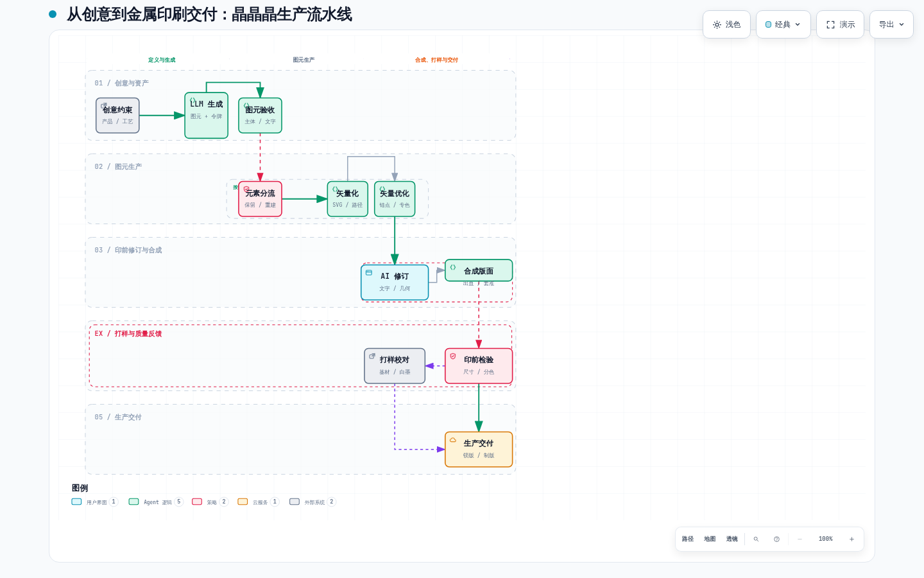This screenshot has width=924, height=578.
Task: Click the 03 / 印前修订与合成 lane label
Action: click(128, 250)
